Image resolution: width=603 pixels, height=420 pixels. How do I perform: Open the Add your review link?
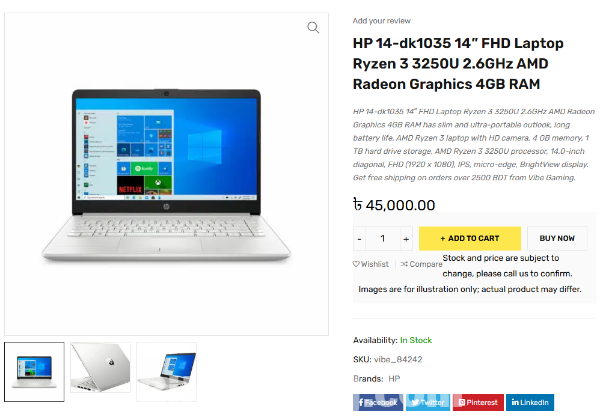click(381, 21)
